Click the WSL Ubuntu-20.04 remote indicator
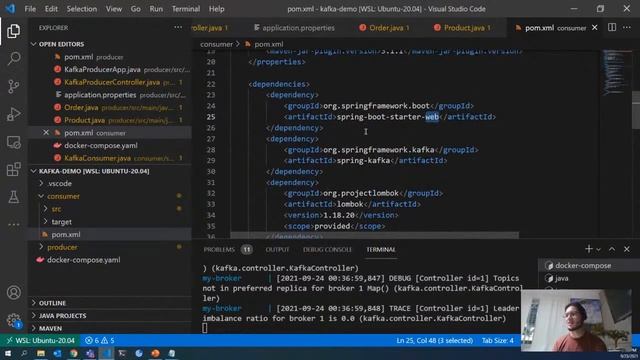This screenshot has height=360, width=640. click(x=40, y=340)
